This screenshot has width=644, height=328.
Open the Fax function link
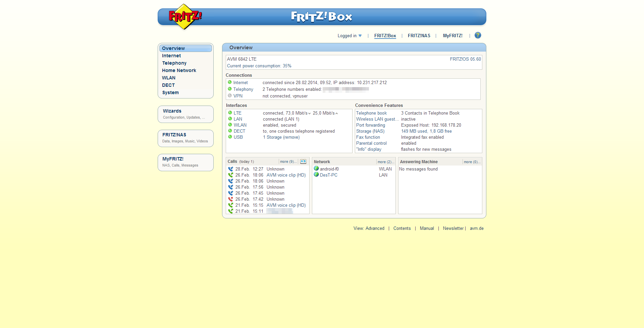pos(368,137)
